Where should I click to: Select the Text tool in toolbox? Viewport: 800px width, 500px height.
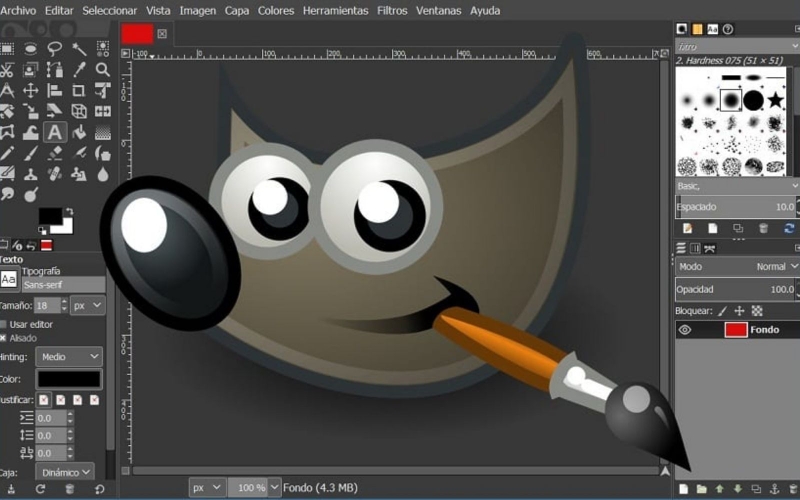pos(55,132)
